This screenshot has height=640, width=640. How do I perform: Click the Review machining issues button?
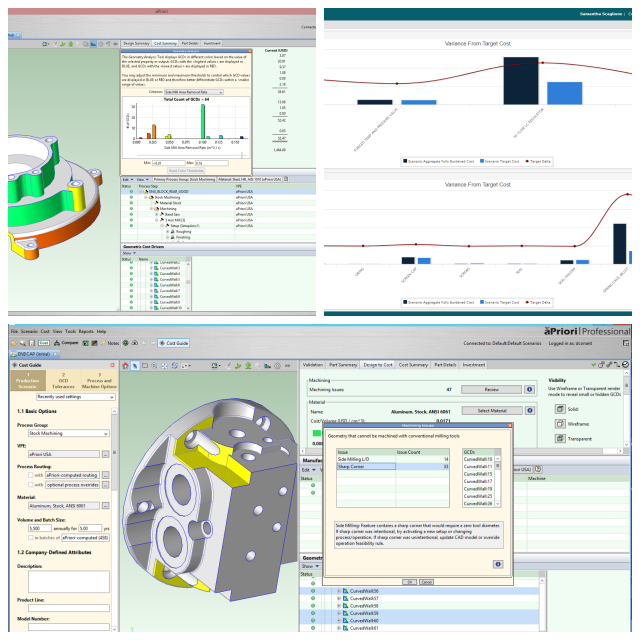point(491,390)
